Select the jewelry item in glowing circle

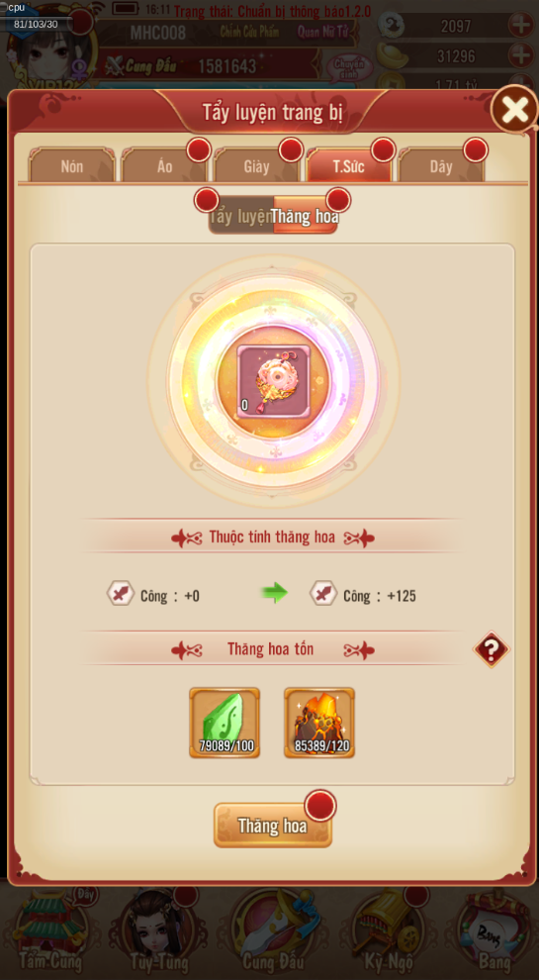274,381
